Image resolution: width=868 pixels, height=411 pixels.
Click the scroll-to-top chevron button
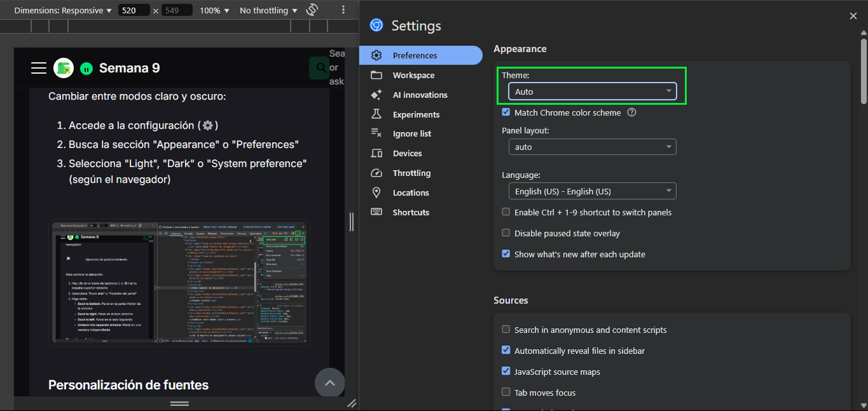[329, 382]
